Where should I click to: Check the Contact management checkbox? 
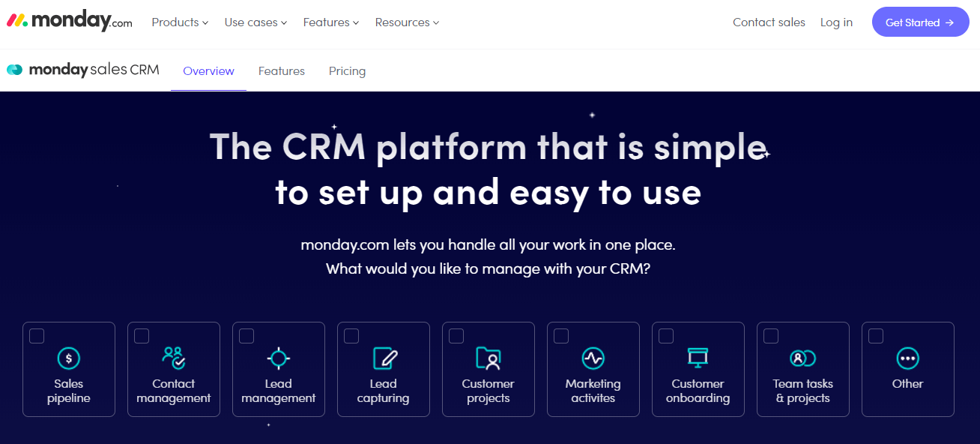142,336
